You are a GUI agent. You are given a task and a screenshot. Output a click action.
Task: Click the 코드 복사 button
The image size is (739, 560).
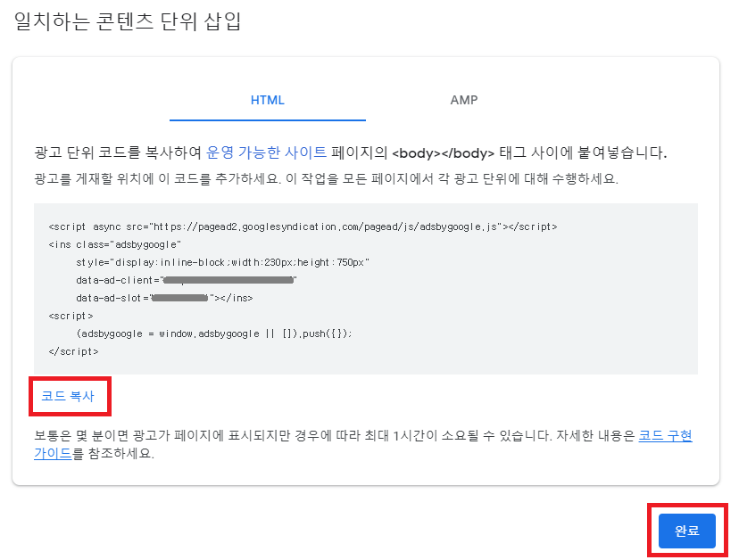pyautogui.click(x=68, y=396)
